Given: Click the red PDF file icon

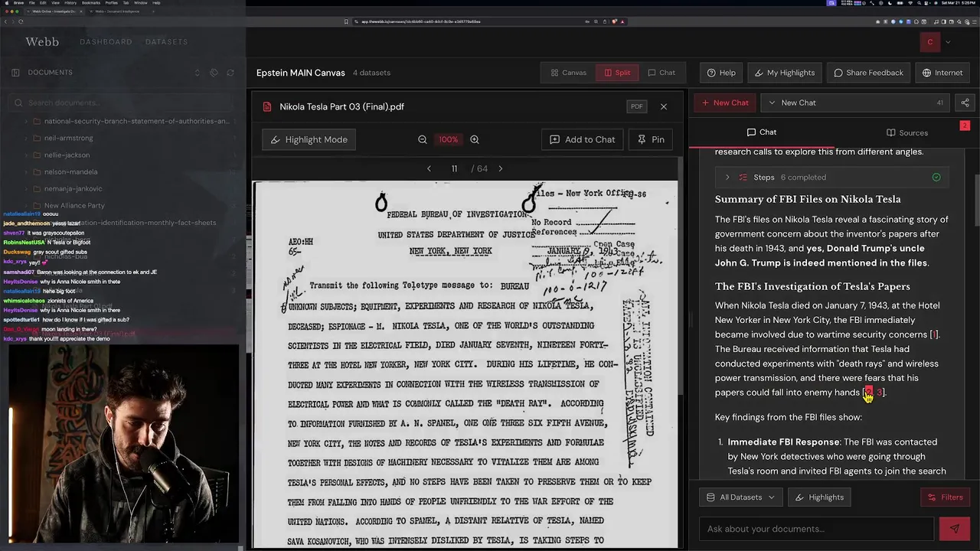Looking at the screenshot, I should point(267,106).
